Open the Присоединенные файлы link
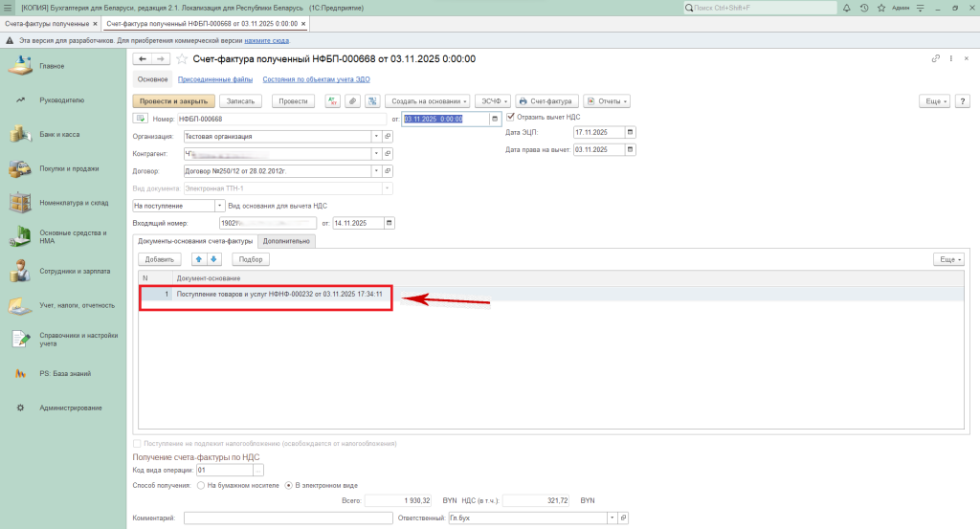Image resolution: width=980 pixels, height=529 pixels. [x=214, y=79]
